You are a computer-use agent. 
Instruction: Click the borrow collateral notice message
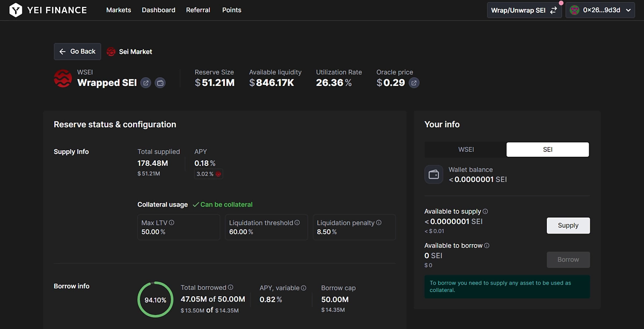507,287
